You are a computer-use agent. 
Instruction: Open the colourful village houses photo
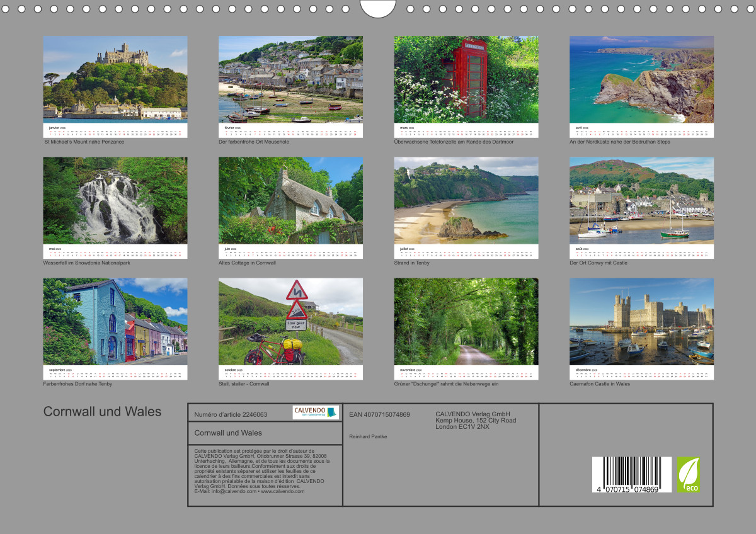coord(115,322)
